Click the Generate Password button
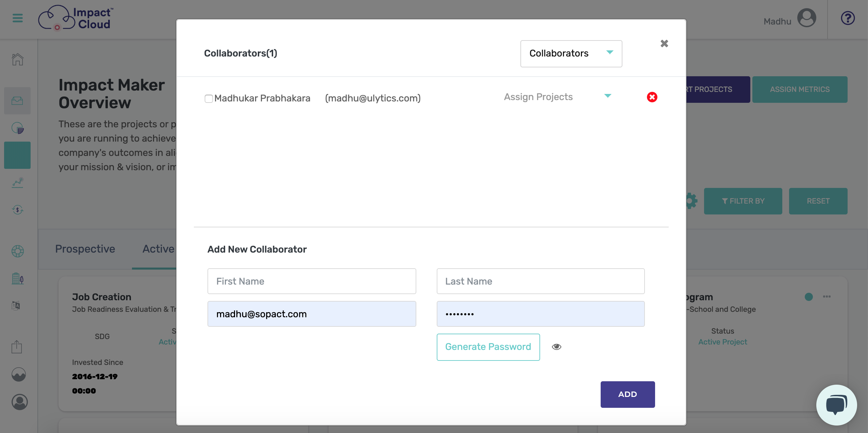 coord(488,347)
